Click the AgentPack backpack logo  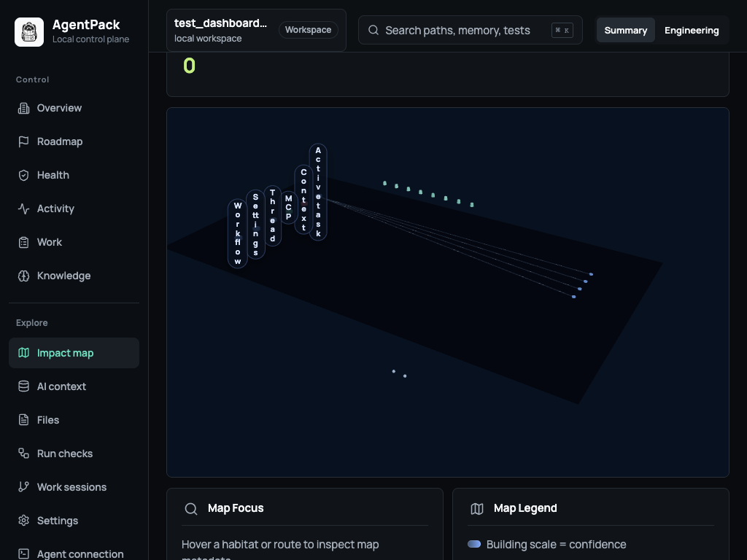point(29,32)
